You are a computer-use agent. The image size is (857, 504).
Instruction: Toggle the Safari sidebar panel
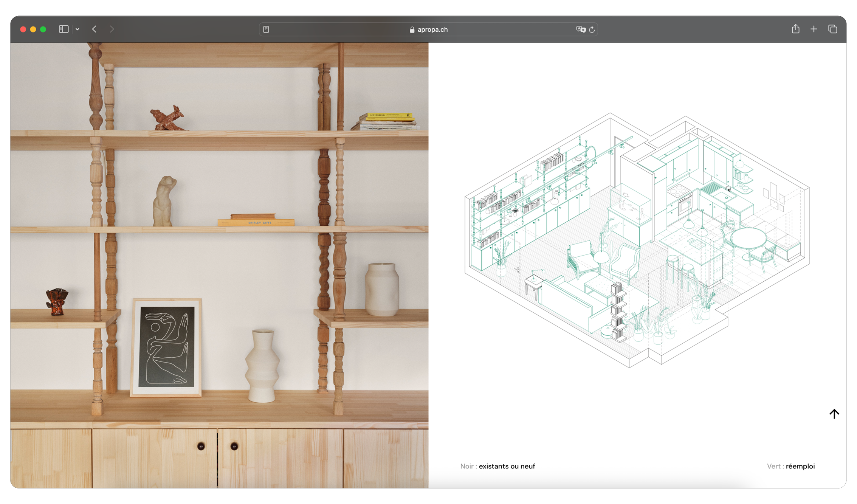pos(64,29)
